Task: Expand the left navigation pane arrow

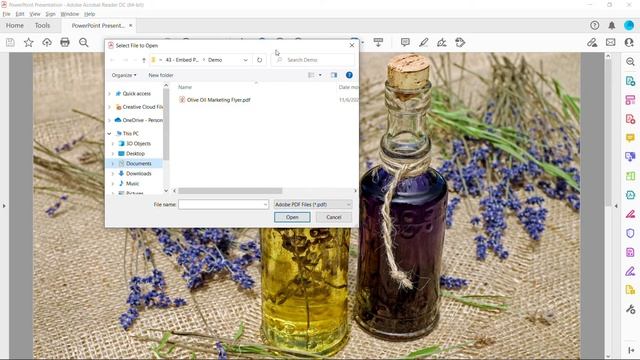Action: click(x=4, y=206)
